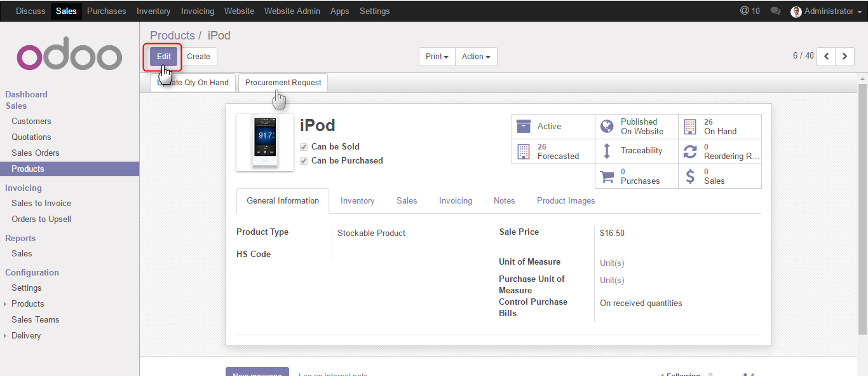Image resolution: width=868 pixels, height=376 pixels.
Task: Open the Purchases top menu
Action: [106, 11]
